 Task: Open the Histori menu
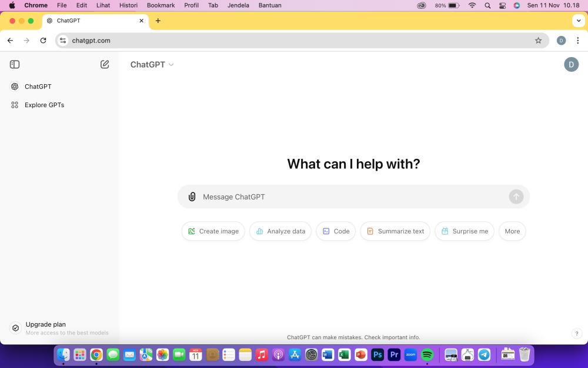128,5
